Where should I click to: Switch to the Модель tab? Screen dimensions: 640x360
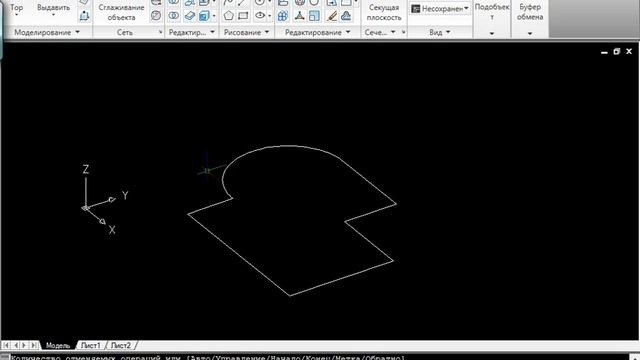(58, 345)
